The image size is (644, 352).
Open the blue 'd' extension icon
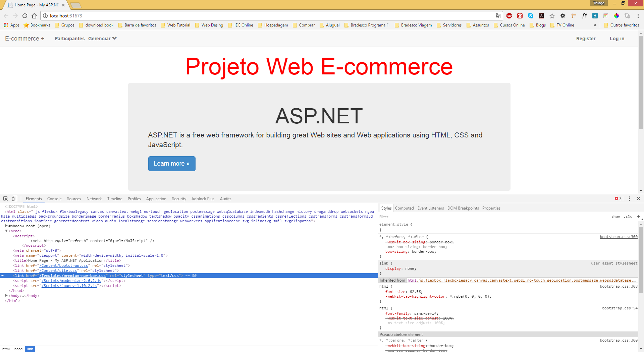(x=595, y=16)
